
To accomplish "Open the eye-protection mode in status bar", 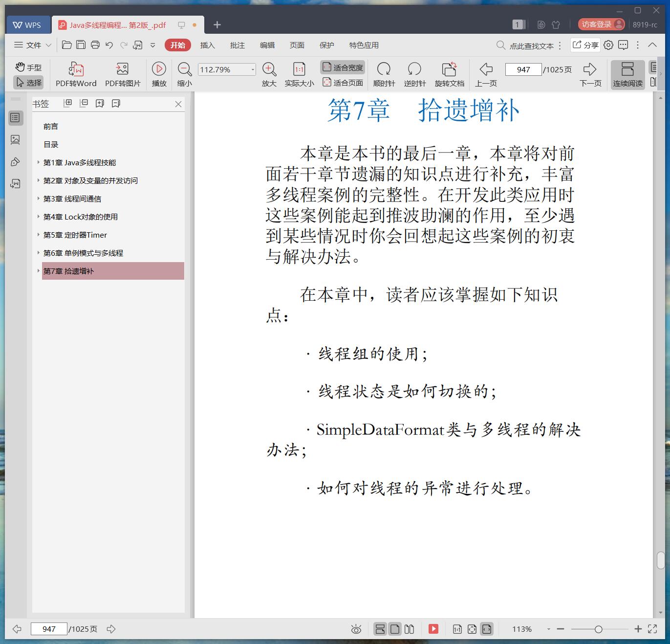I will point(356,629).
